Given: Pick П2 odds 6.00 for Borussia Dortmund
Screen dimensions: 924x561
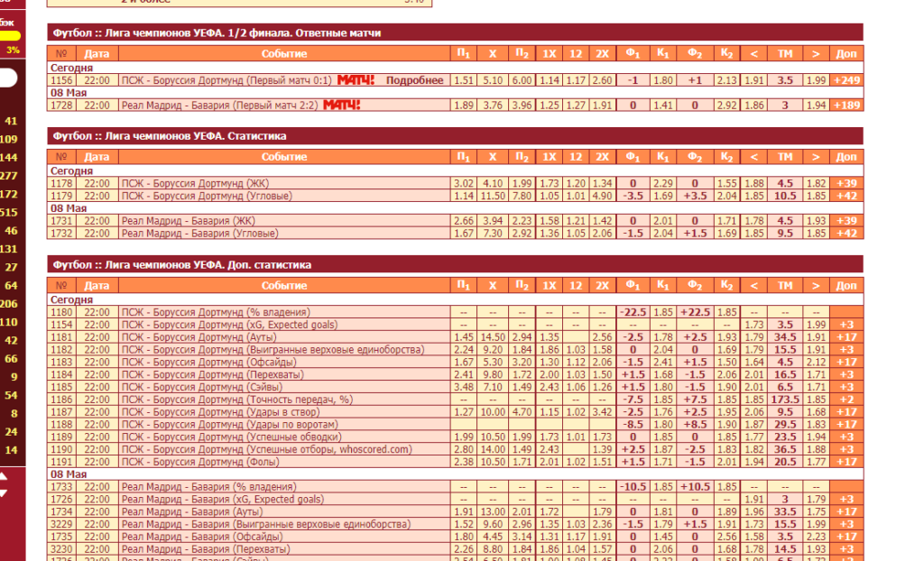Looking at the screenshot, I should point(522,80).
